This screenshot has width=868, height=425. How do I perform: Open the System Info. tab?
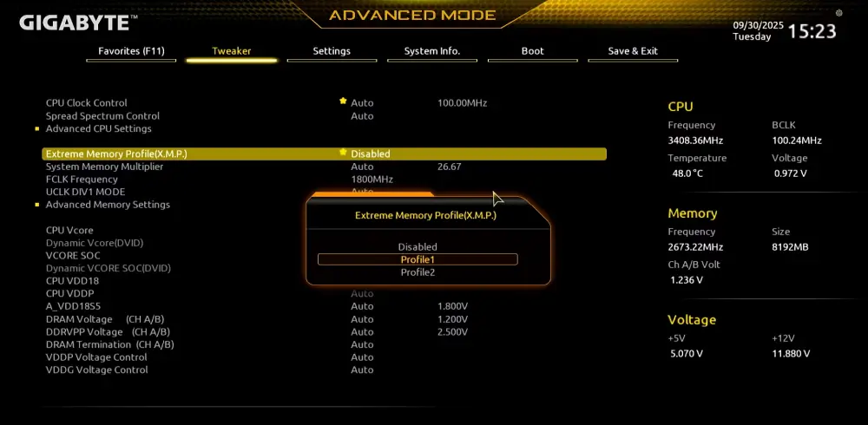point(431,51)
